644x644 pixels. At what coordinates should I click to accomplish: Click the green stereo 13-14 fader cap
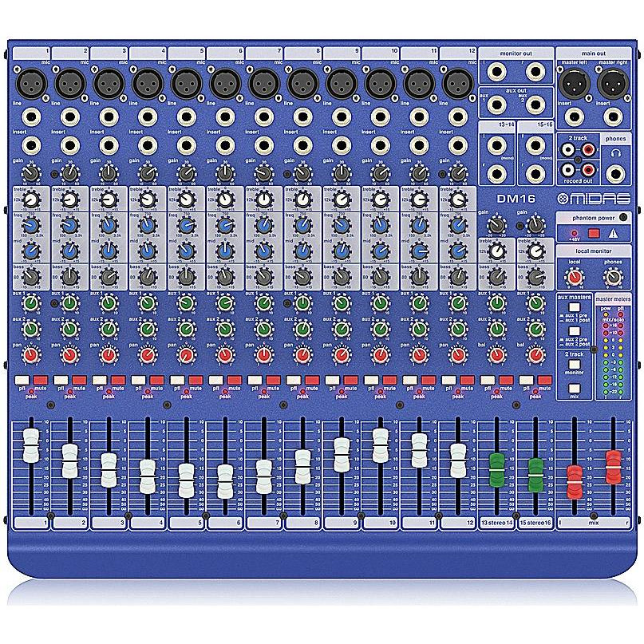tap(496, 469)
